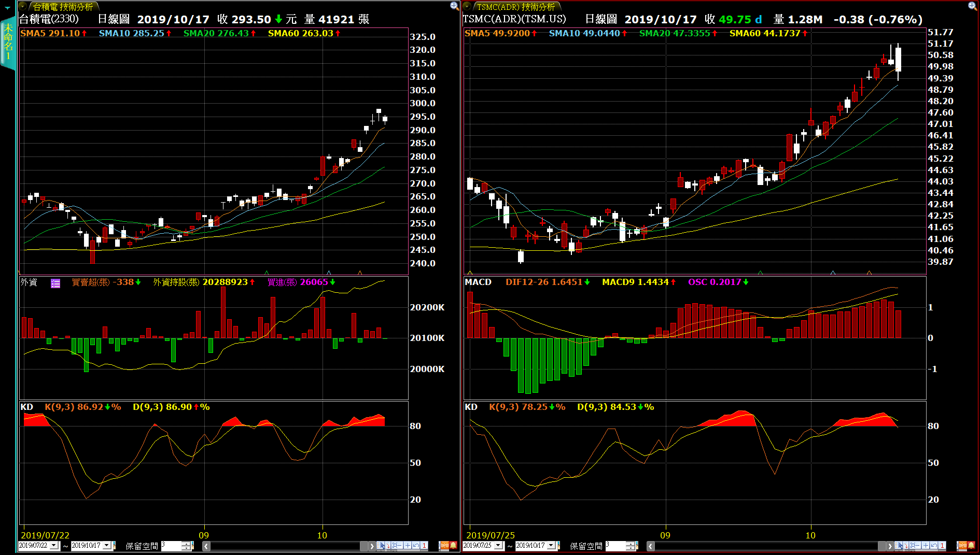Viewport: 980px width, 555px height.
Task: Click the plus crosshair icon in right toolbar
Action: [926, 545]
